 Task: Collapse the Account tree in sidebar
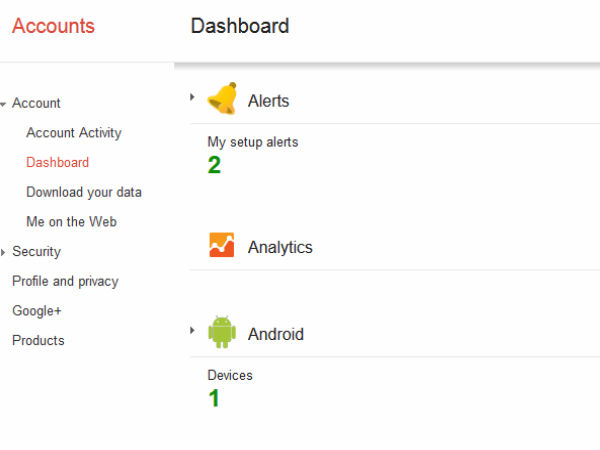pyautogui.click(x=4, y=104)
